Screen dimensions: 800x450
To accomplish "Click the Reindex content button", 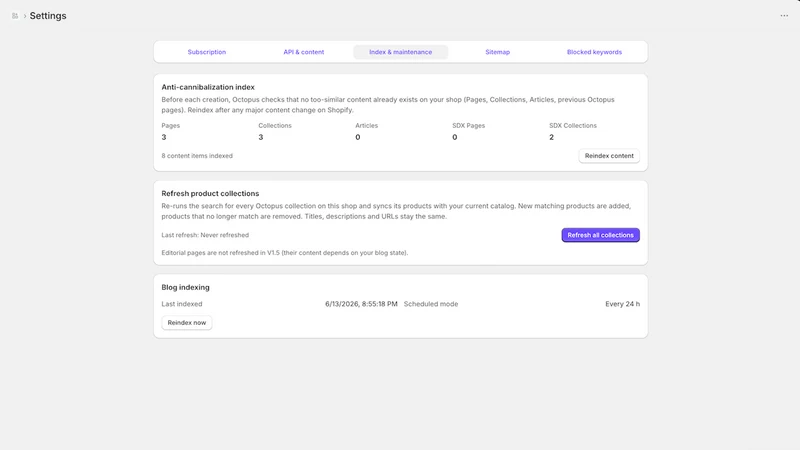I will (609, 156).
